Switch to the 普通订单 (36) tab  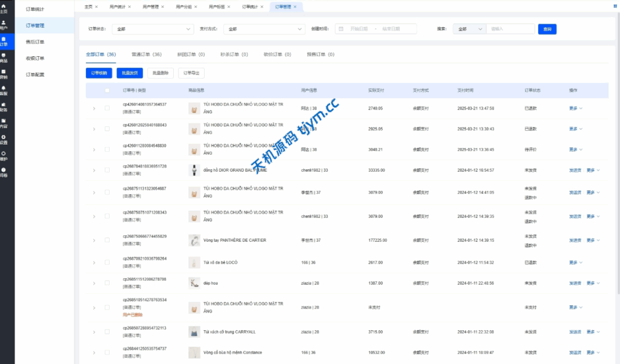147,54
